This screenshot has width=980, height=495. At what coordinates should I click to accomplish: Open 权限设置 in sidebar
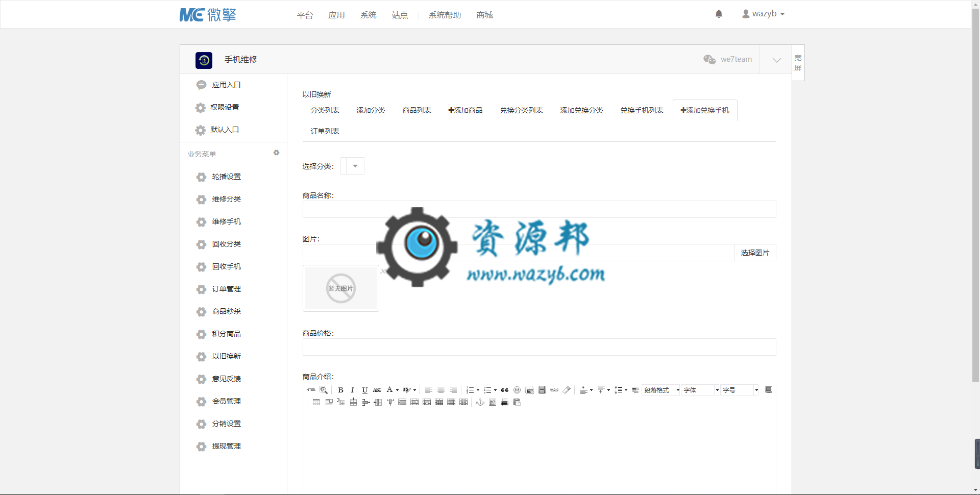pos(225,107)
